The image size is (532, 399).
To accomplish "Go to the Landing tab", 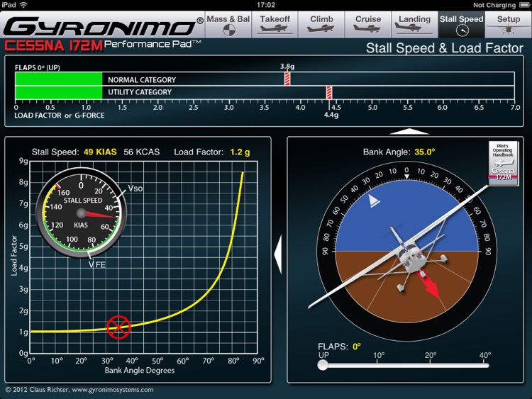I will [x=415, y=24].
